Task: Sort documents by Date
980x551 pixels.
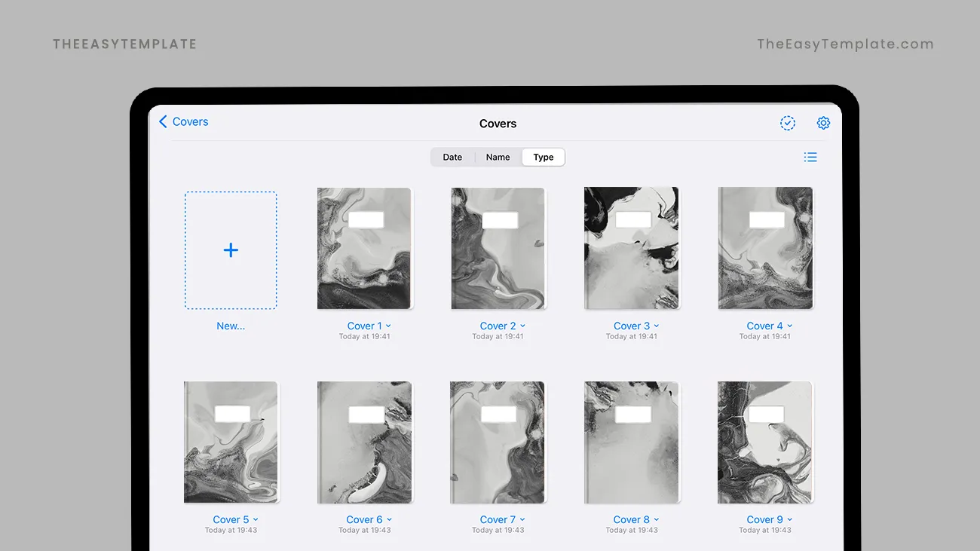Action: [452, 158]
